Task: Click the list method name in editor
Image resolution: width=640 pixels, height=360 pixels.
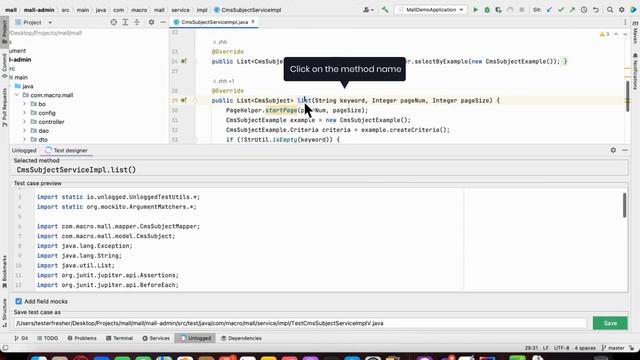Action: [304, 100]
